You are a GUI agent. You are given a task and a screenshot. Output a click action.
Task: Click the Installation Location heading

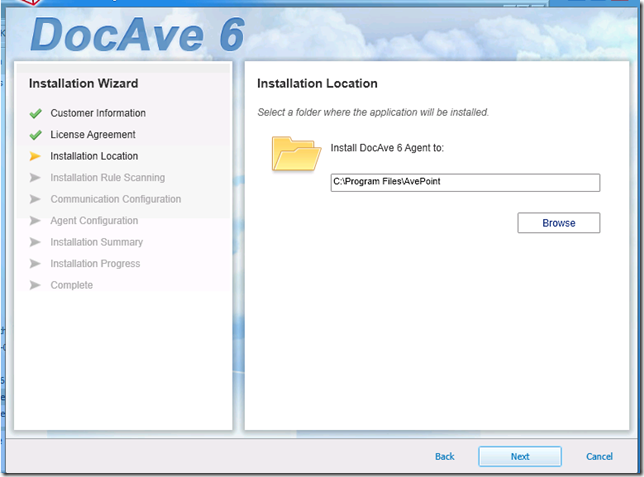pyautogui.click(x=317, y=83)
